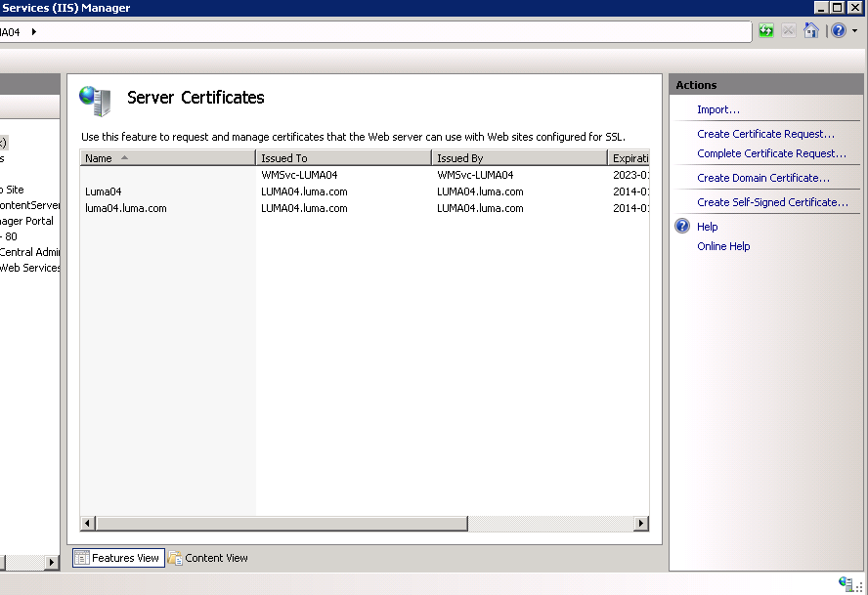868x595 pixels.
Task: Select the tree node ending in 80
Action: pos(10,236)
